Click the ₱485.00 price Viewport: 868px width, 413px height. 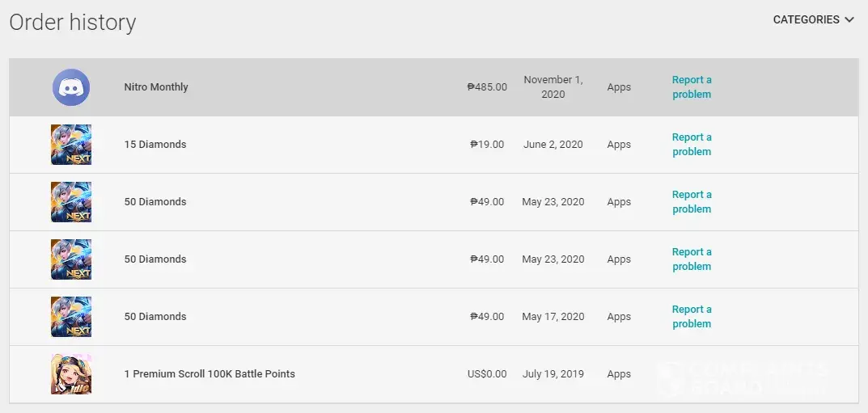487,87
